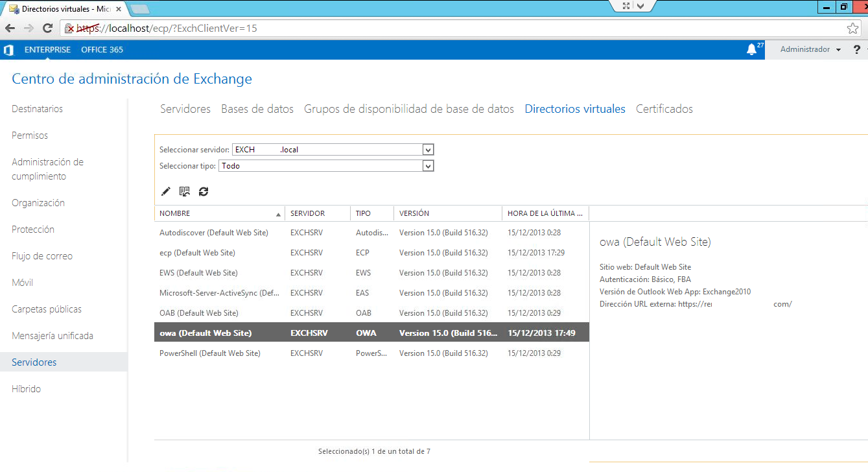Sort by the VERSIÓN column header
The image size is (868, 472).
[448, 213]
